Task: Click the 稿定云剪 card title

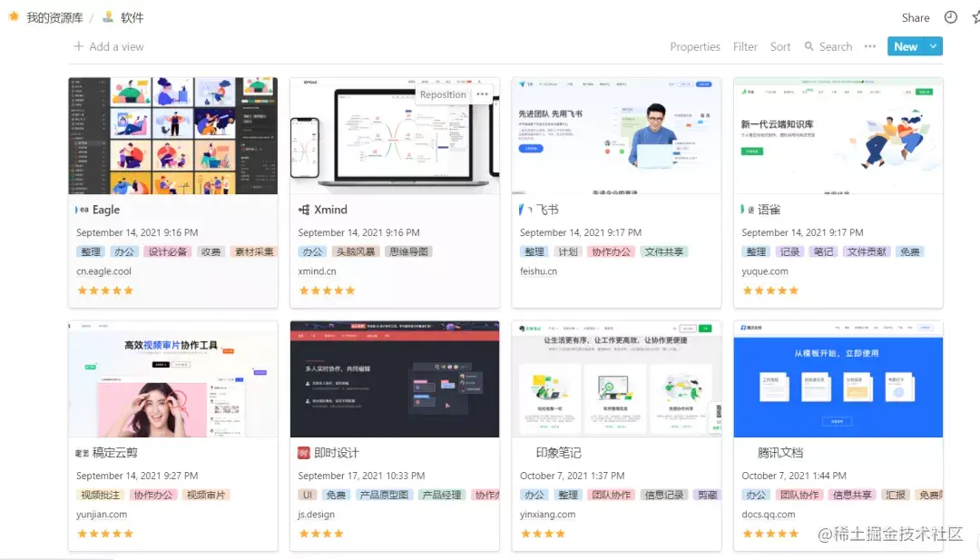Action: pyautogui.click(x=115, y=453)
